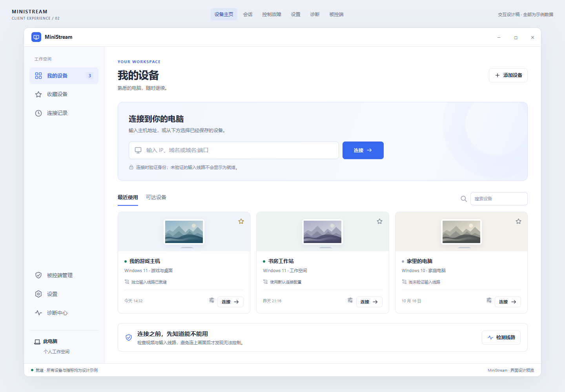The height and width of the screenshot is (392, 565).
Task: Click the blue 连接 button
Action: click(x=363, y=151)
